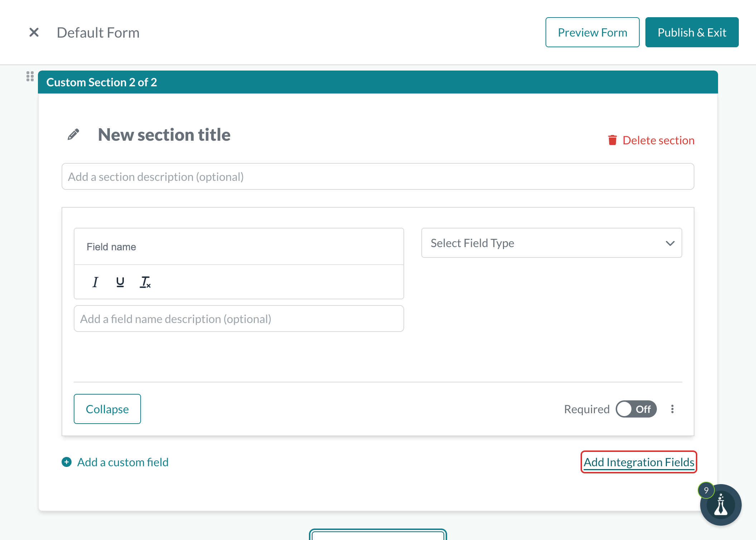Apply italic formatting
Viewport: 756px width, 540px height.
point(95,282)
